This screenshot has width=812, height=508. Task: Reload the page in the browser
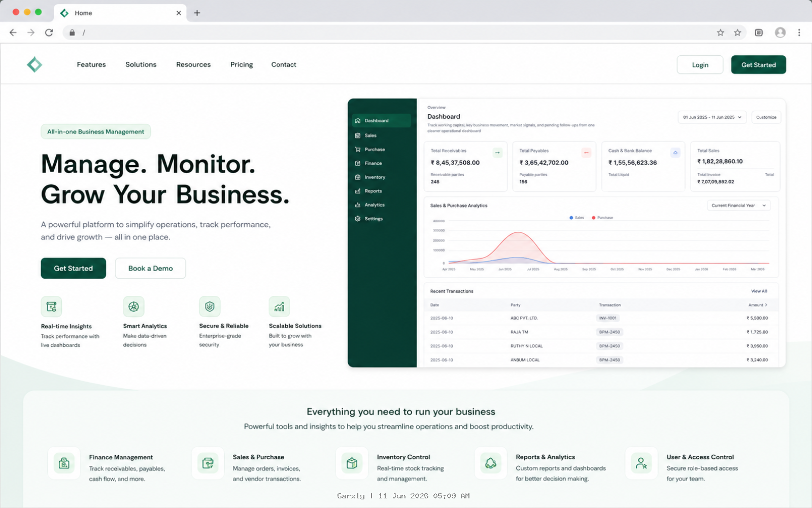coord(49,32)
